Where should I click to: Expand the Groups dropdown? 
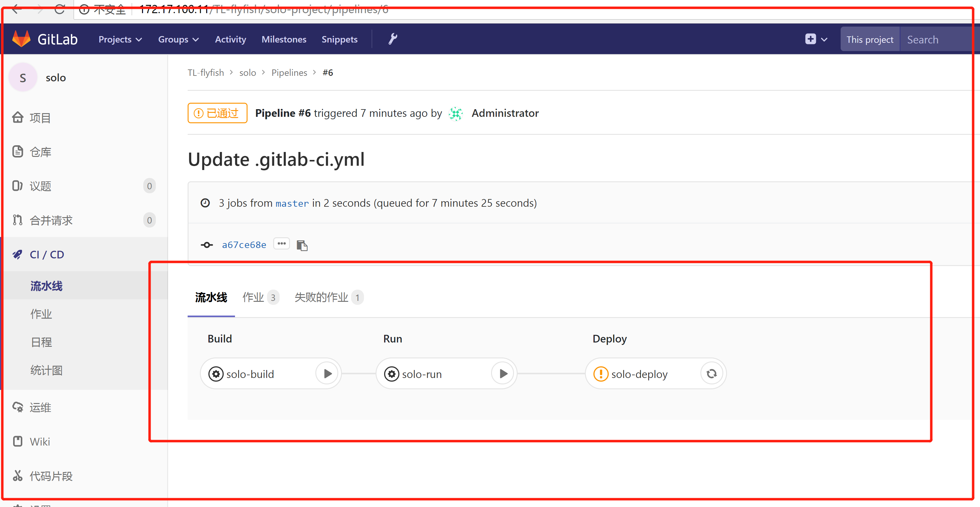point(178,39)
